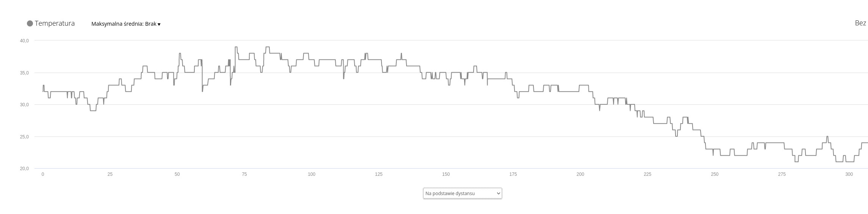Click the x-axis tick labeled 300

pyautogui.click(x=849, y=174)
